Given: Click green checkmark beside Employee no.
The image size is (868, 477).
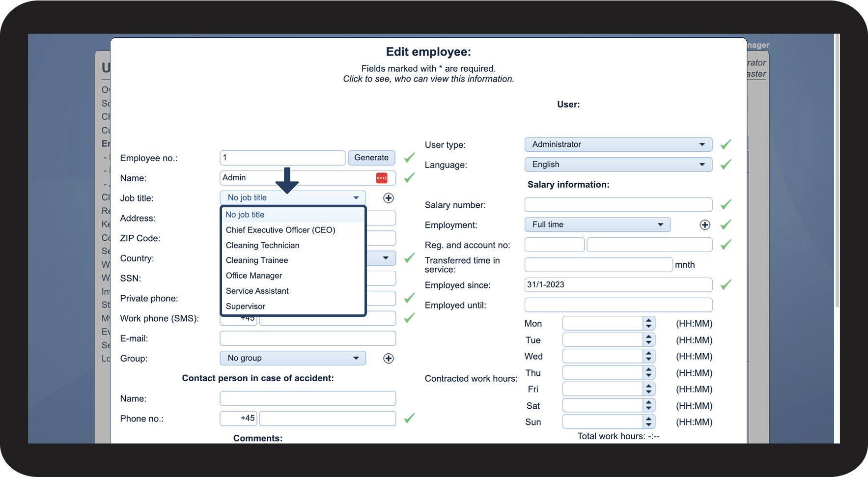Looking at the screenshot, I should click(x=409, y=158).
